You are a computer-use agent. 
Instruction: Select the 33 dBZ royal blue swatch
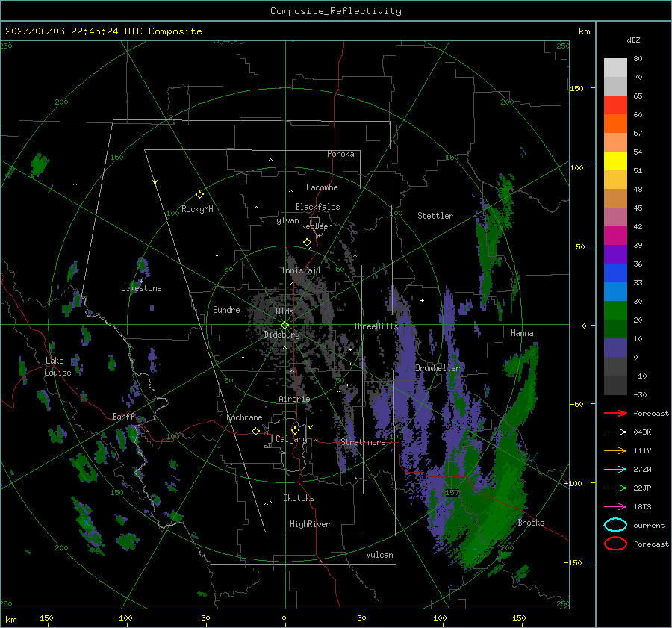pos(615,273)
